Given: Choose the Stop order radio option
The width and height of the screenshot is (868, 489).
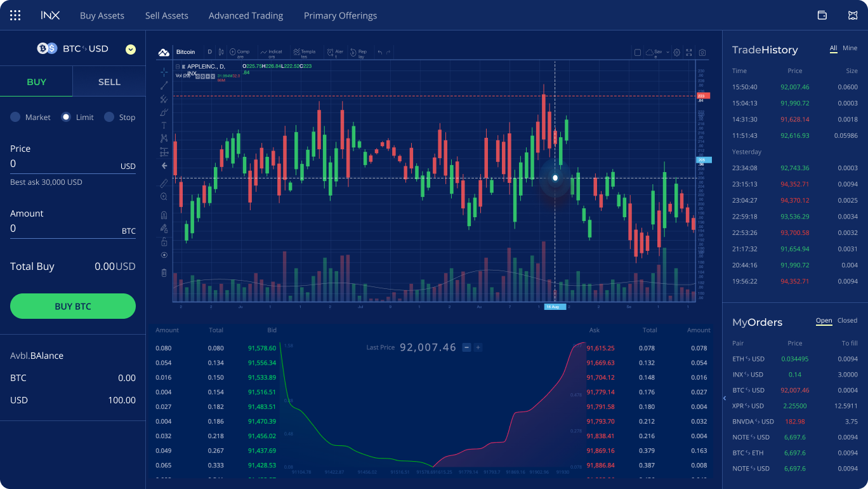Looking at the screenshot, I should [x=109, y=117].
